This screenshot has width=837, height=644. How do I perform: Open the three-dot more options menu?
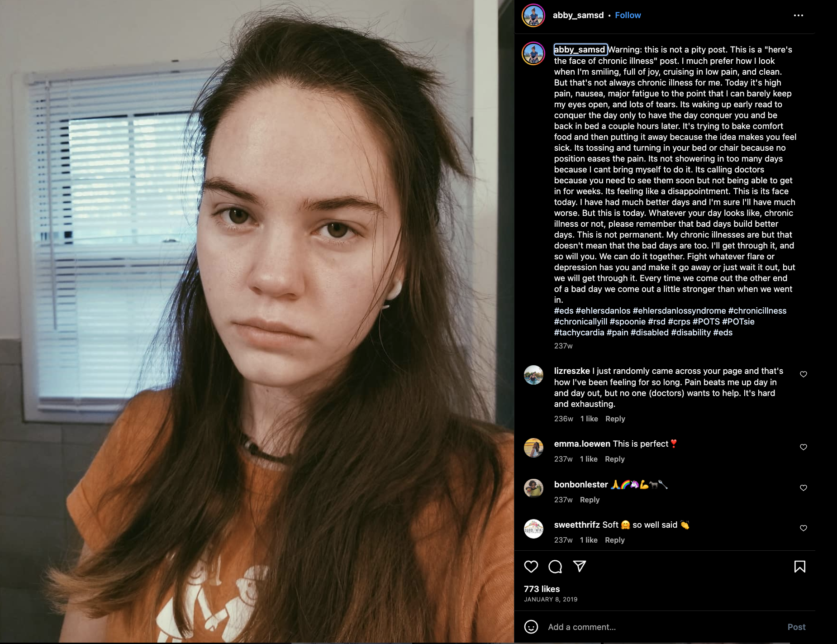point(799,15)
